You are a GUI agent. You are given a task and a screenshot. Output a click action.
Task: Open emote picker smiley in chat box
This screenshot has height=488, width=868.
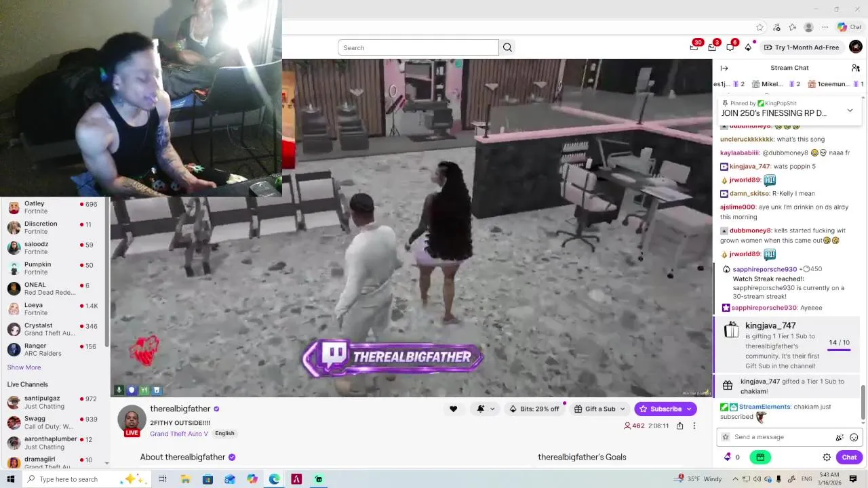click(854, 437)
